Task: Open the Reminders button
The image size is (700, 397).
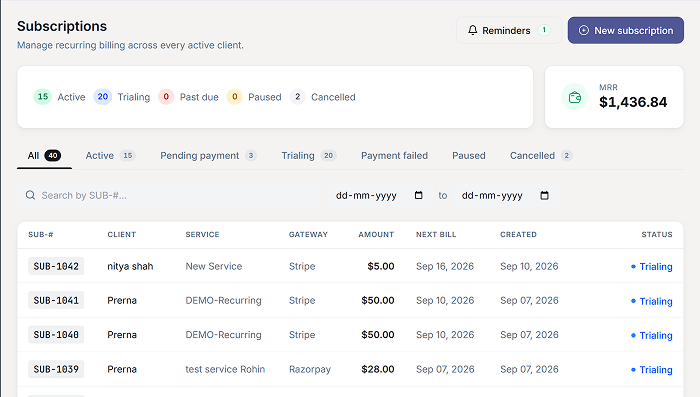Action: [509, 30]
